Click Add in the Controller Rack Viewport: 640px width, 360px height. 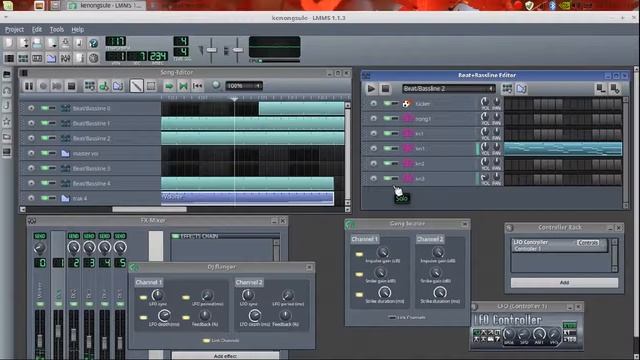point(564,282)
